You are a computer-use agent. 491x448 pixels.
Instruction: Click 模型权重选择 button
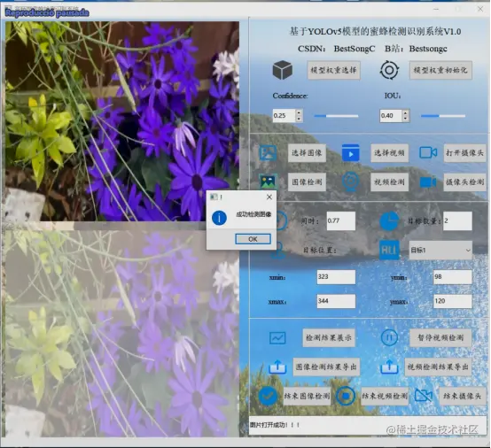[x=333, y=70]
